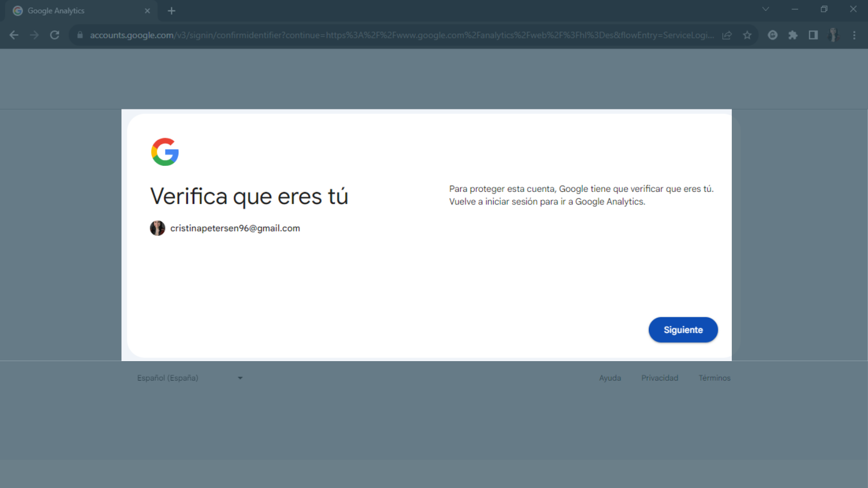
Task: Open a new browser tab
Action: 171,11
